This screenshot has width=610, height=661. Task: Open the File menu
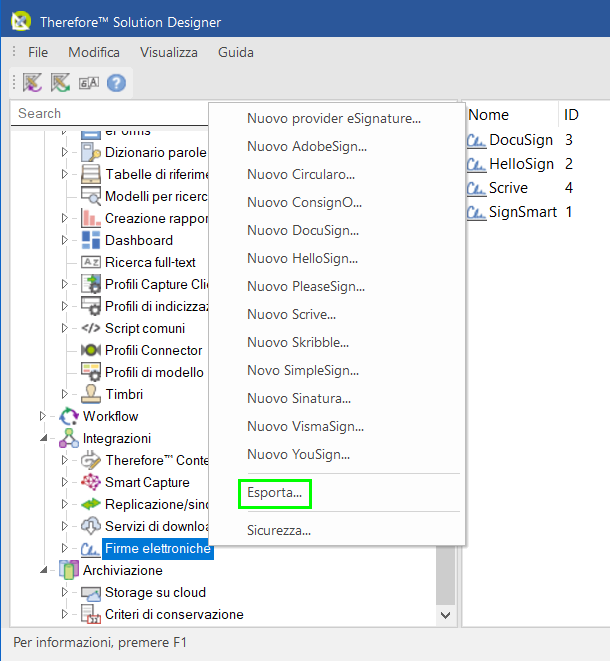tap(38, 52)
